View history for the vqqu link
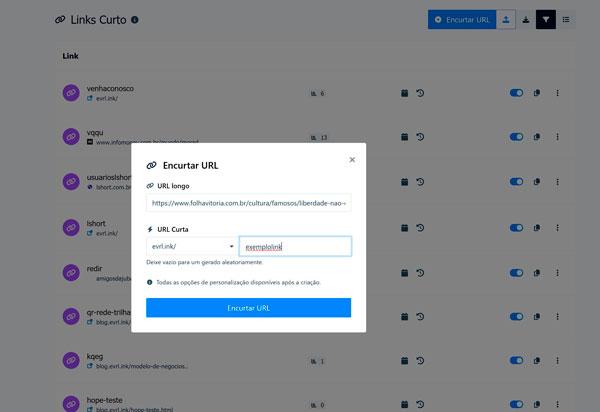The width and height of the screenshot is (600, 412). [421, 137]
